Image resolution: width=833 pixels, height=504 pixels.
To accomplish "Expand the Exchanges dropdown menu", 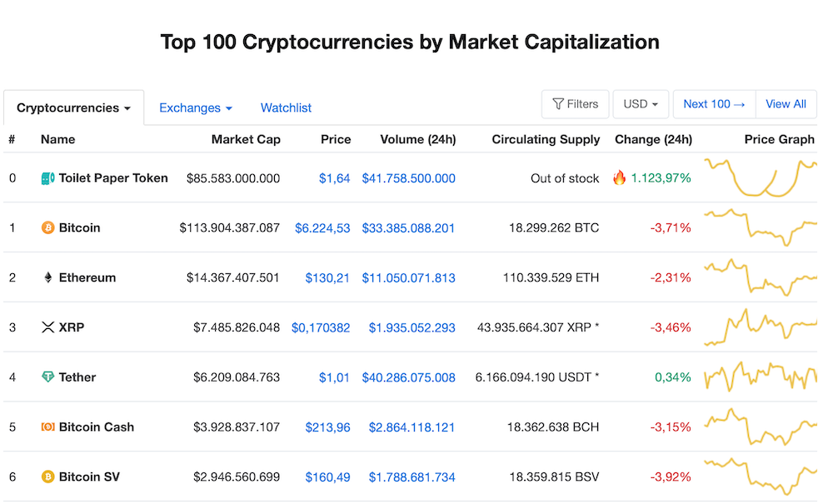I will [x=196, y=107].
